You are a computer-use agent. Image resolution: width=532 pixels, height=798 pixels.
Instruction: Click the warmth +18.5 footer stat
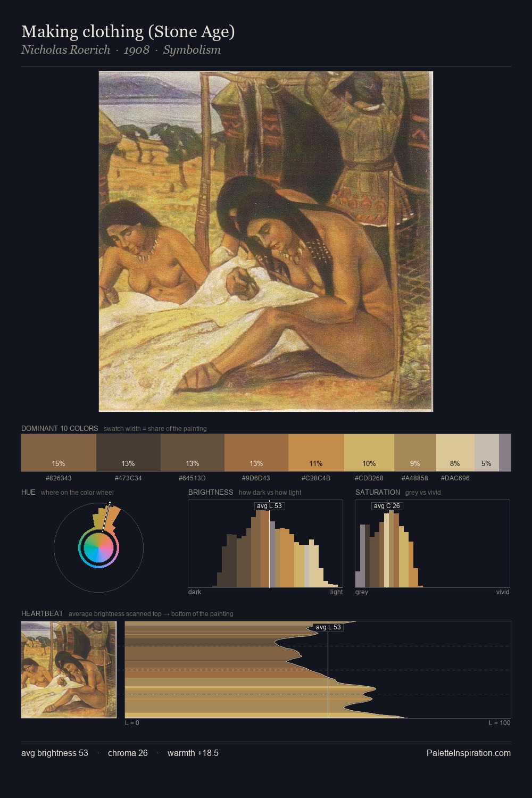193,753
